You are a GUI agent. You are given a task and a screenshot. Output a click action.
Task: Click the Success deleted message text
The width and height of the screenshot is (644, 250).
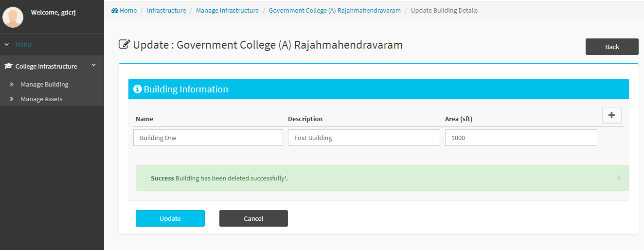pyautogui.click(x=219, y=178)
